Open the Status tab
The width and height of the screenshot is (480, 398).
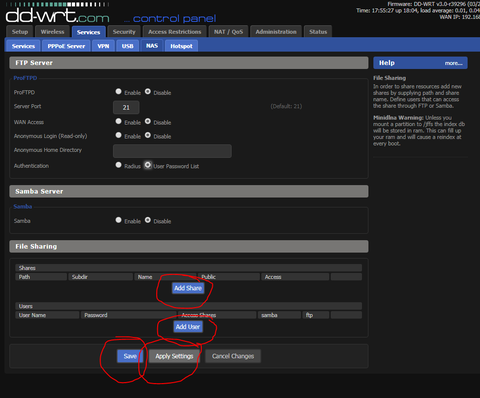[318, 32]
